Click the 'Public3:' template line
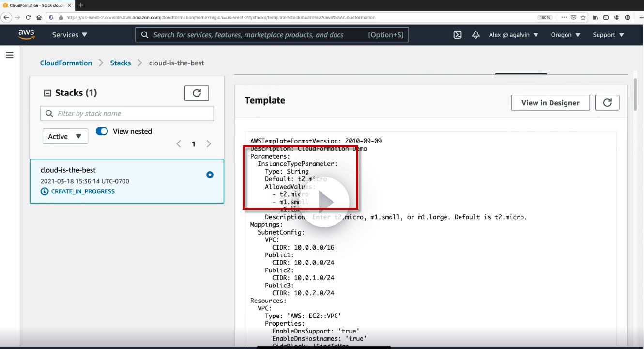644x349 pixels. (x=279, y=286)
